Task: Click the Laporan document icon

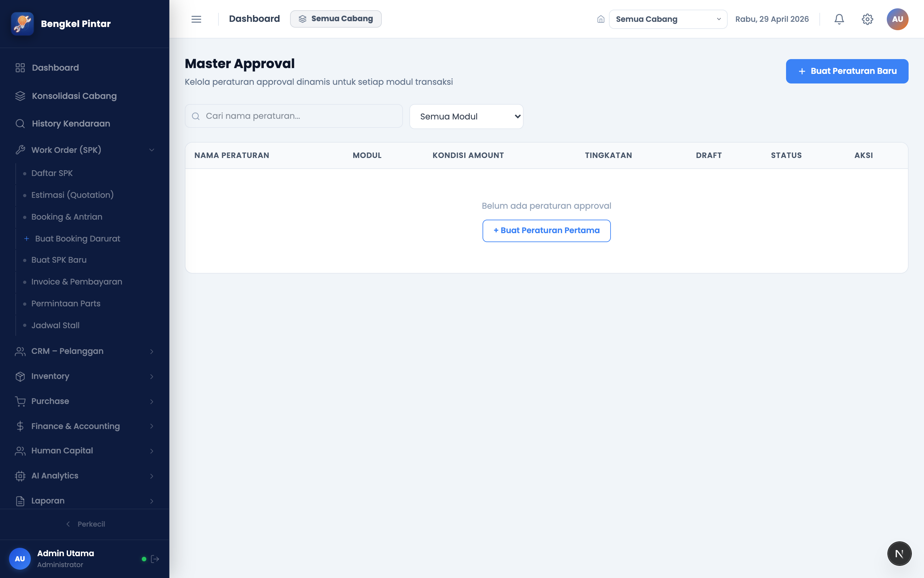Action: (20, 501)
